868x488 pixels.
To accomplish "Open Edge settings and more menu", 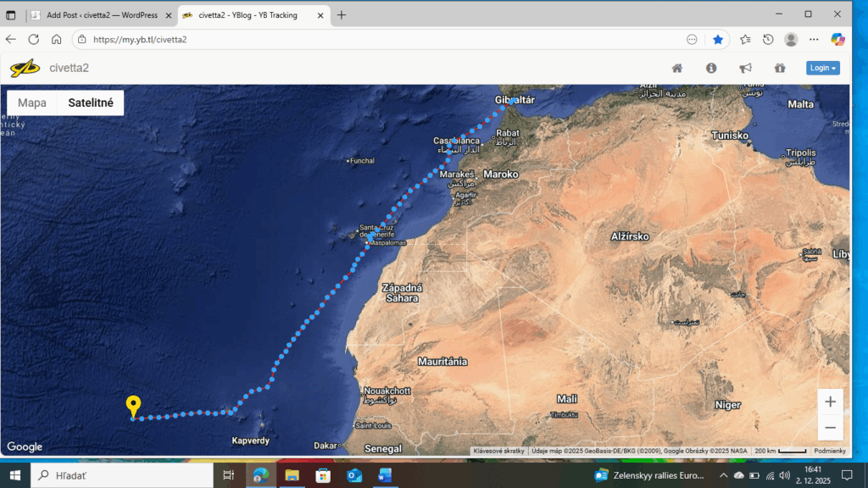I will 814,39.
